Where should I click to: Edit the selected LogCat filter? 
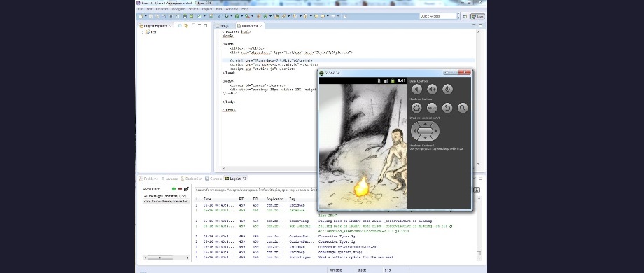(x=186, y=189)
